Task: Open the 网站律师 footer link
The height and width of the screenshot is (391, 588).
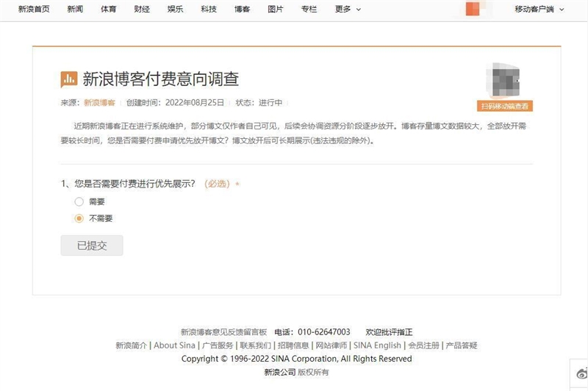Action: click(x=331, y=345)
